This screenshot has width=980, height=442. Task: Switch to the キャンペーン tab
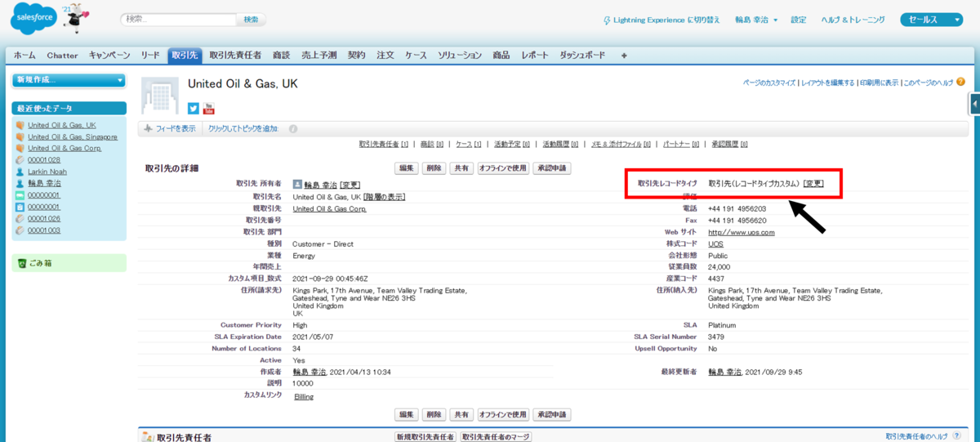coord(109,56)
